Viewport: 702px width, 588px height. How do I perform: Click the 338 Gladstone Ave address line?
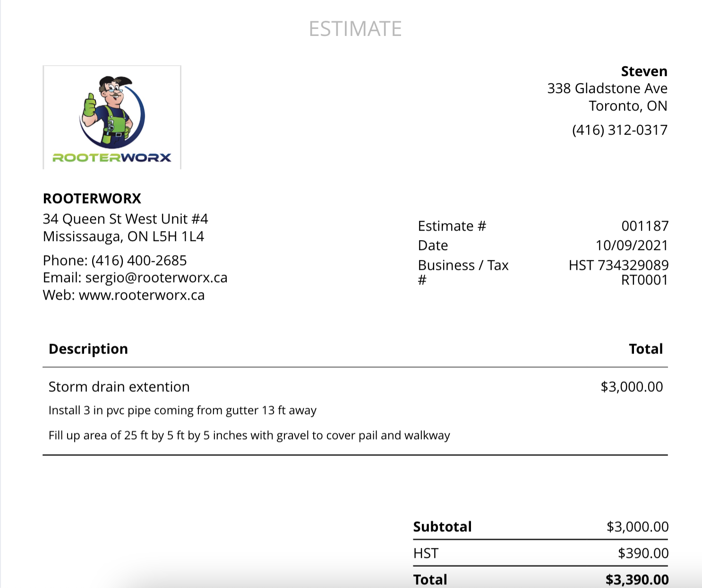tap(607, 89)
